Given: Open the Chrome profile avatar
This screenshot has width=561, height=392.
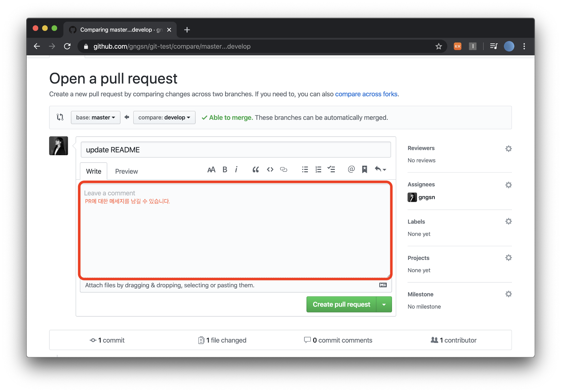Looking at the screenshot, I should [x=509, y=46].
